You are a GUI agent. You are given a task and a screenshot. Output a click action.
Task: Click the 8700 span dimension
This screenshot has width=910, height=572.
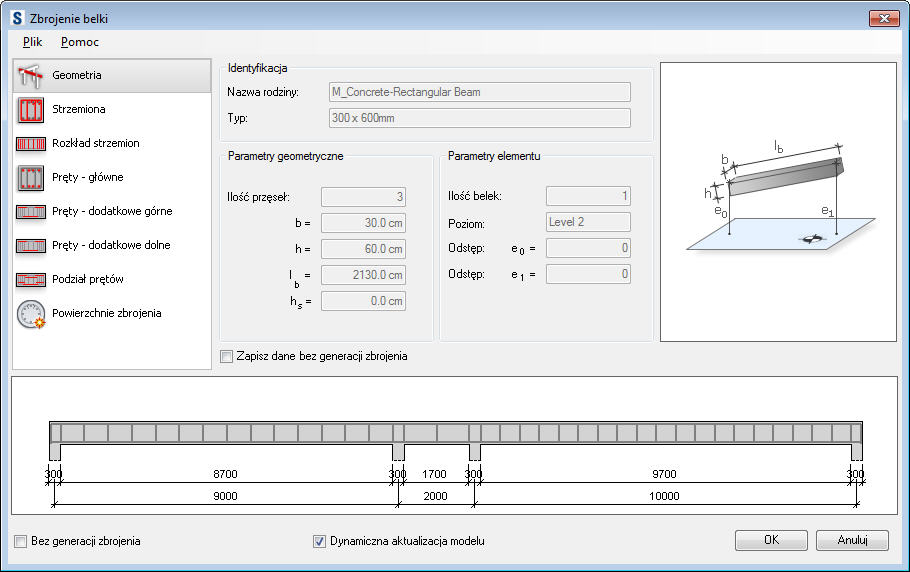click(x=225, y=474)
